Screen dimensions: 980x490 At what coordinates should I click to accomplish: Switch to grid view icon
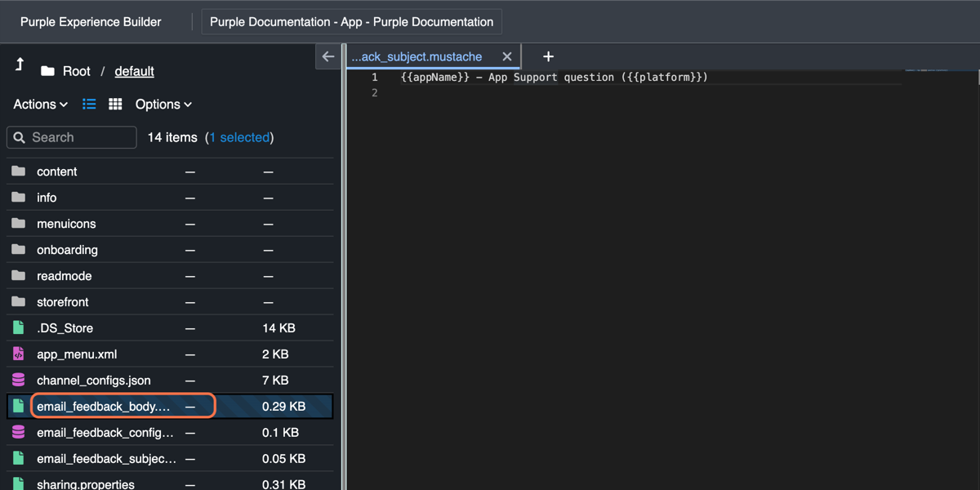[x=115, y=104]
